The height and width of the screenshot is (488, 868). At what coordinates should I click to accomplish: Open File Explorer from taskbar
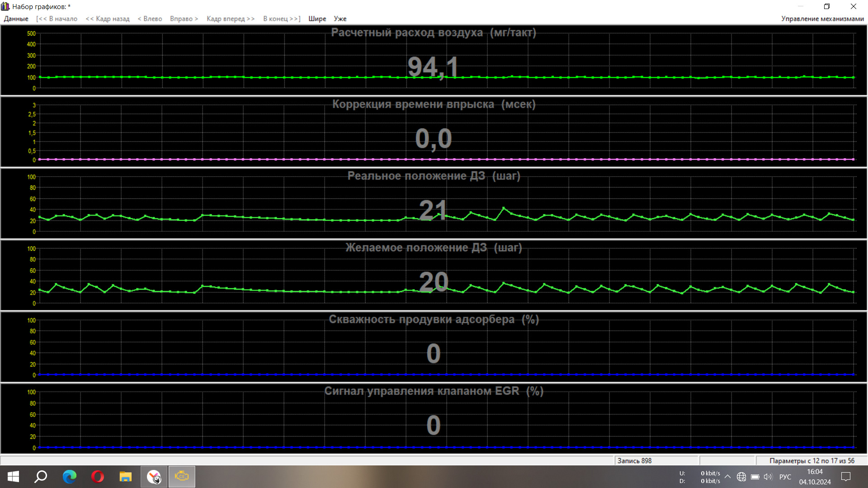(x=125, y=477)
